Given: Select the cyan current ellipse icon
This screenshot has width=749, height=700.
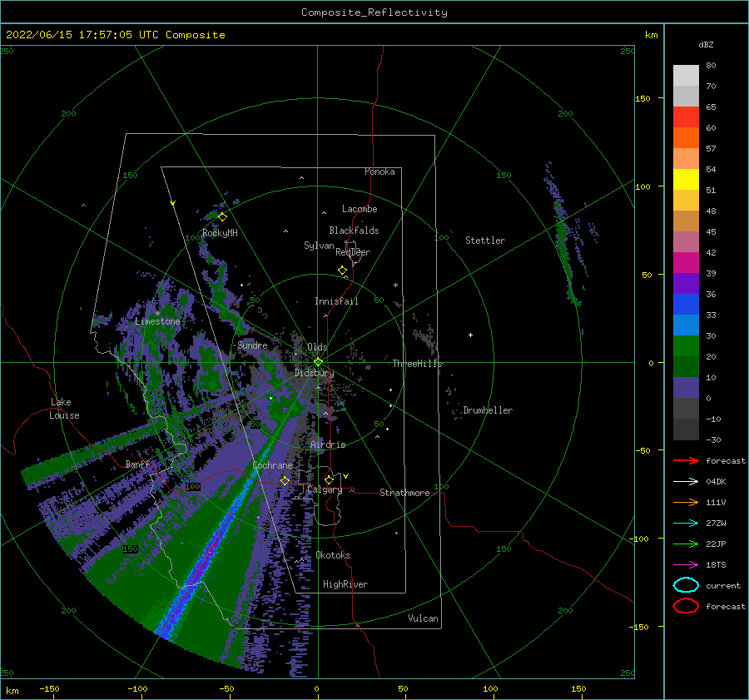Looking at the screenshot, I should tap(686, 585).
